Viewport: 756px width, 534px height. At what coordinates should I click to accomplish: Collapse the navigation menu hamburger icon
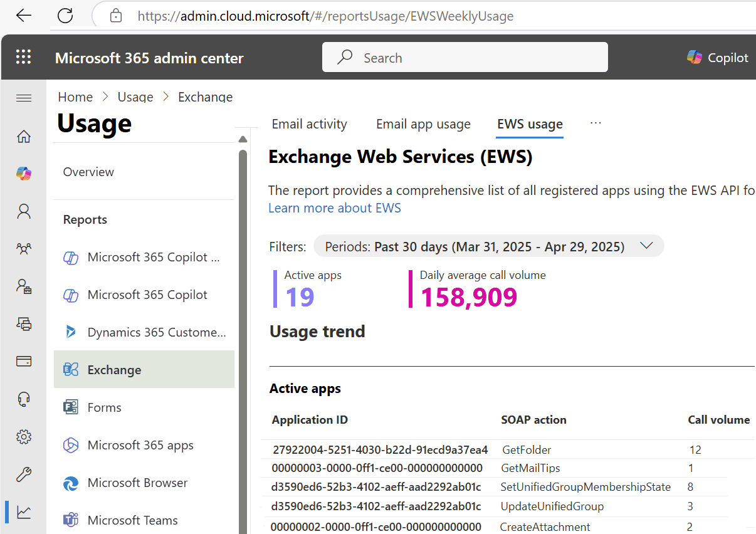tap(24, 98)
